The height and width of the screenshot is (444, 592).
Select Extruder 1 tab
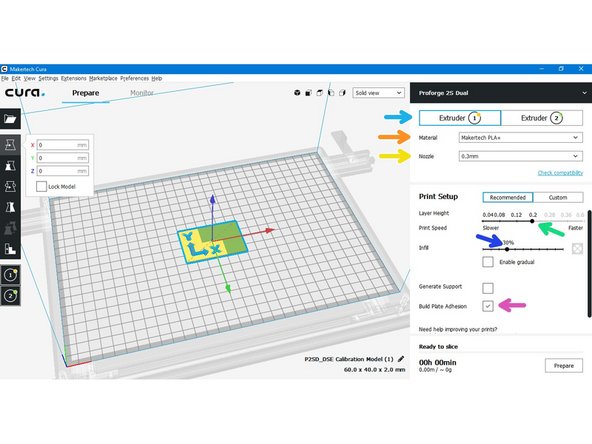pyautogui.click(x=460, y=118)
